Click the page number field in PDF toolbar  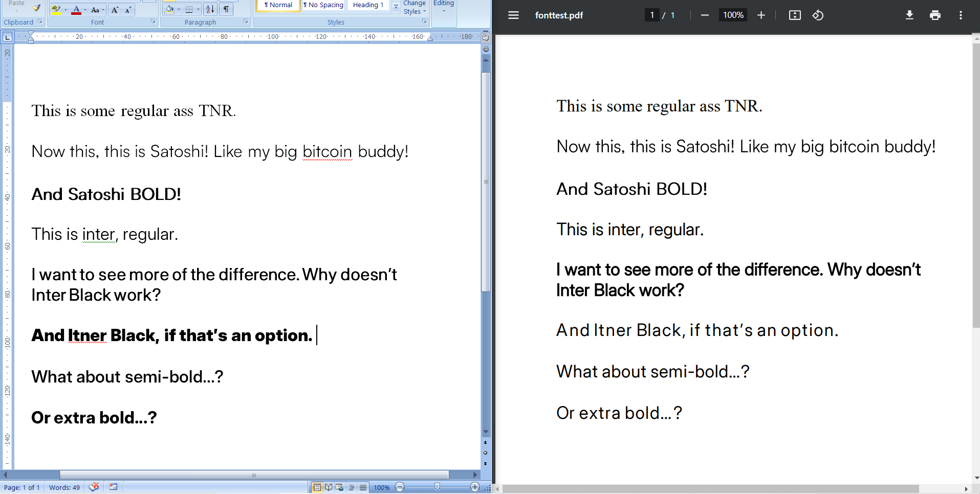point(652,15)
